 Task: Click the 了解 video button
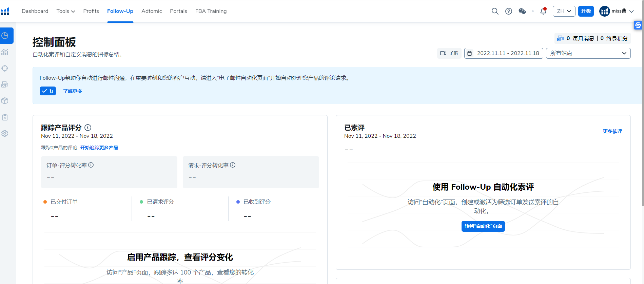click(x=449, y=53)
